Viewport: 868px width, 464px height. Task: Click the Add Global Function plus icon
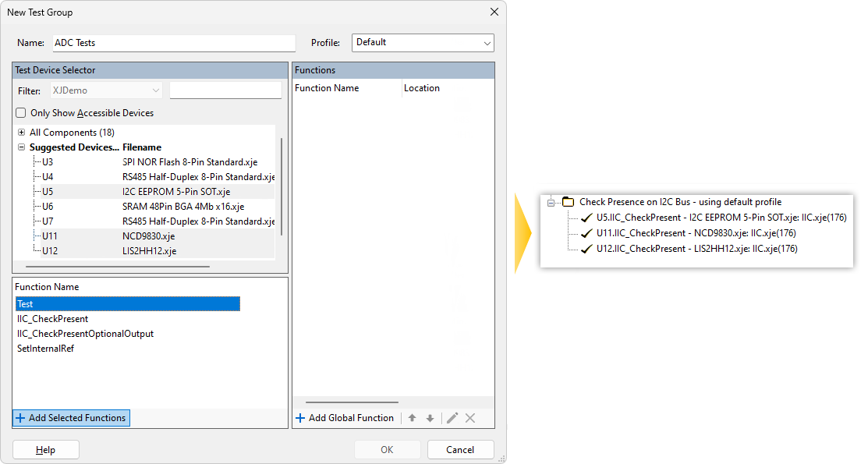pos(300,418)
